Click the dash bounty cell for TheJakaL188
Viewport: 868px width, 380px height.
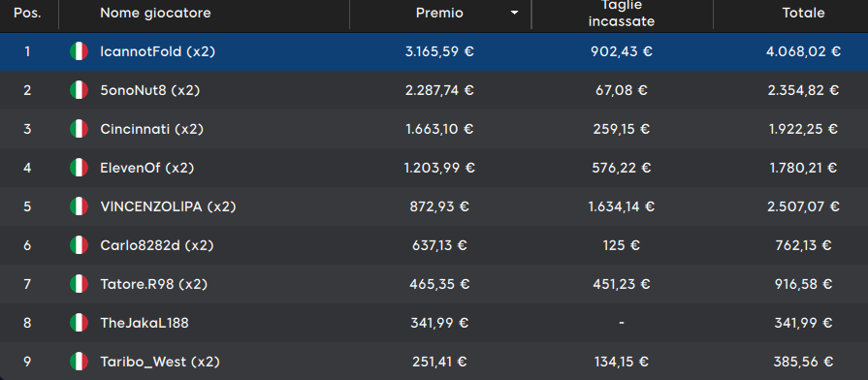pyautogui.click(x=621, y=323)
